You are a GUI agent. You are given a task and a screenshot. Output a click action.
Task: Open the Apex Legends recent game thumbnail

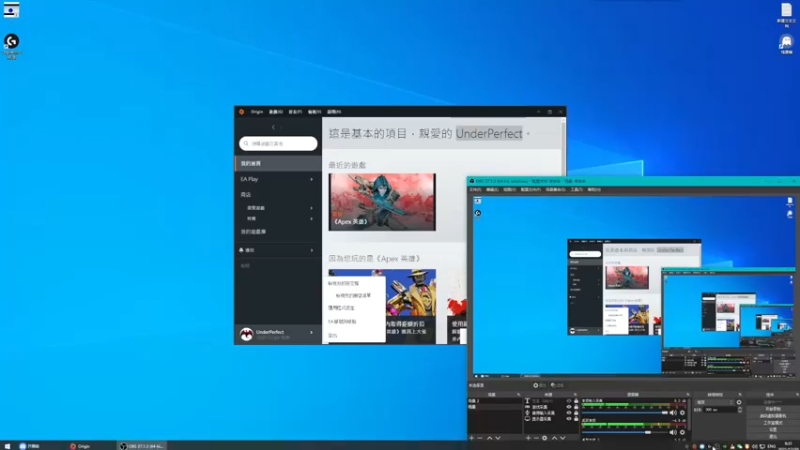pos(382,202)
